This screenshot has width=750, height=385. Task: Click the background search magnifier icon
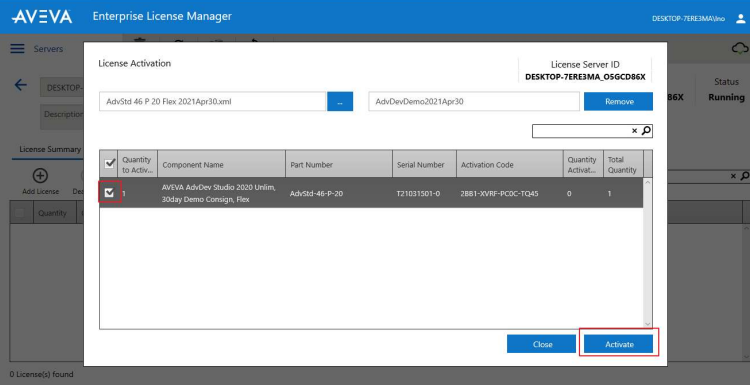point(745,176)
